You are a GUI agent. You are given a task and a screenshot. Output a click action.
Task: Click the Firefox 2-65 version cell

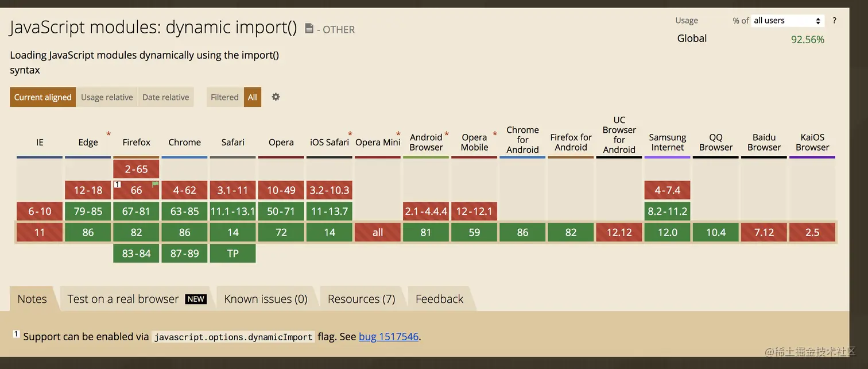point(137,169)
